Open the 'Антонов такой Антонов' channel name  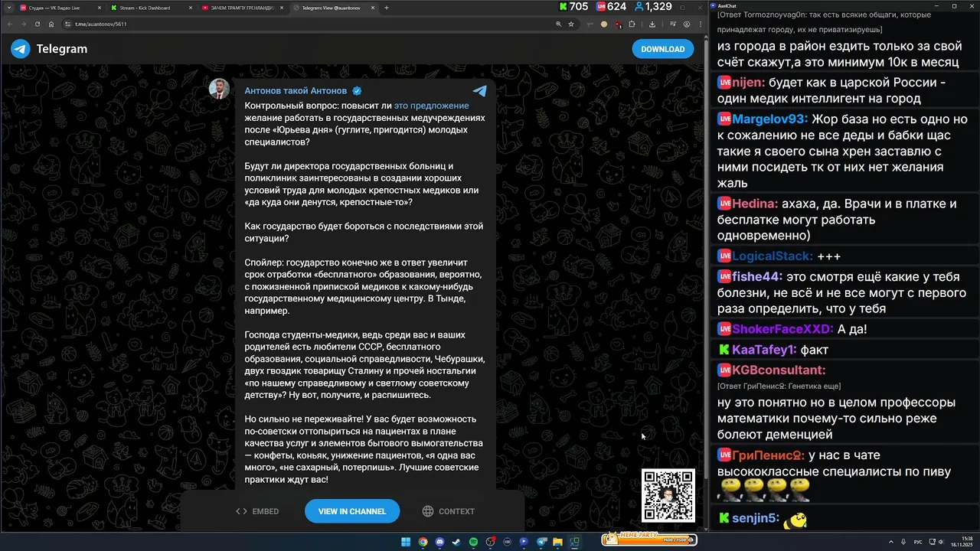coord(296,90)
